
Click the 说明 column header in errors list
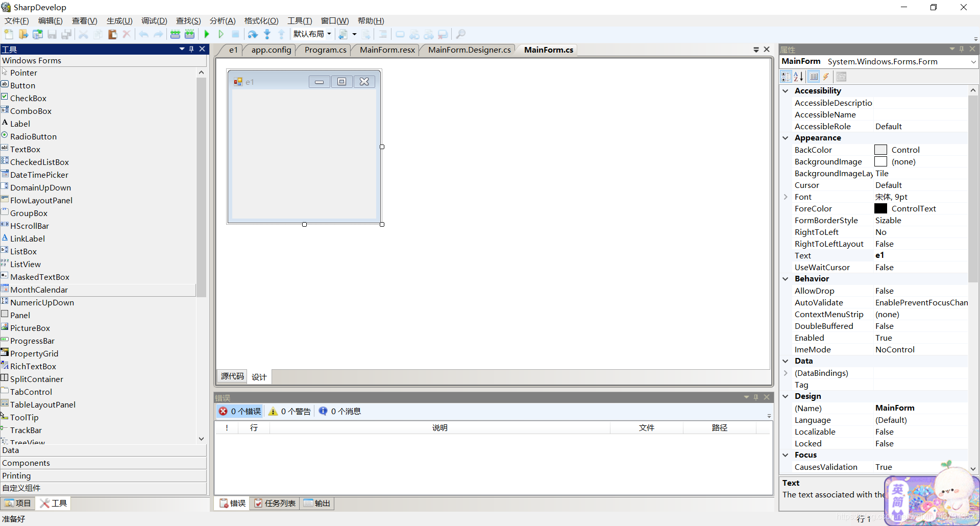(439, 427)
